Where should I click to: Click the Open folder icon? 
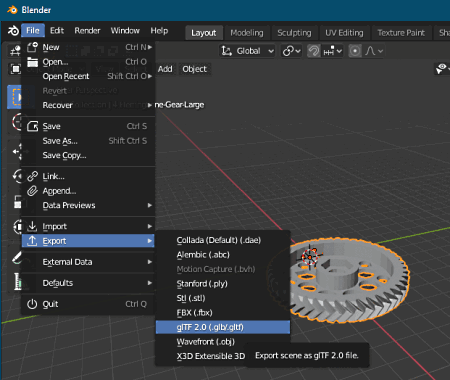(32, 62)
